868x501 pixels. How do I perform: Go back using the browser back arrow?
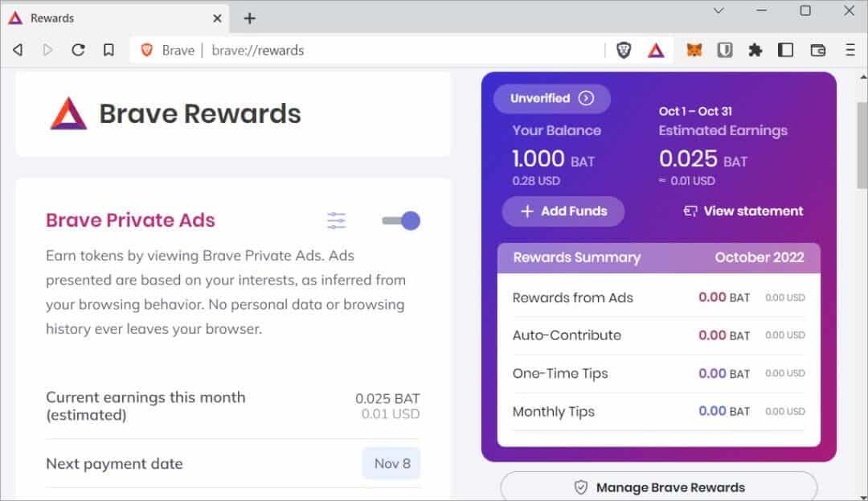click(18, 51)
